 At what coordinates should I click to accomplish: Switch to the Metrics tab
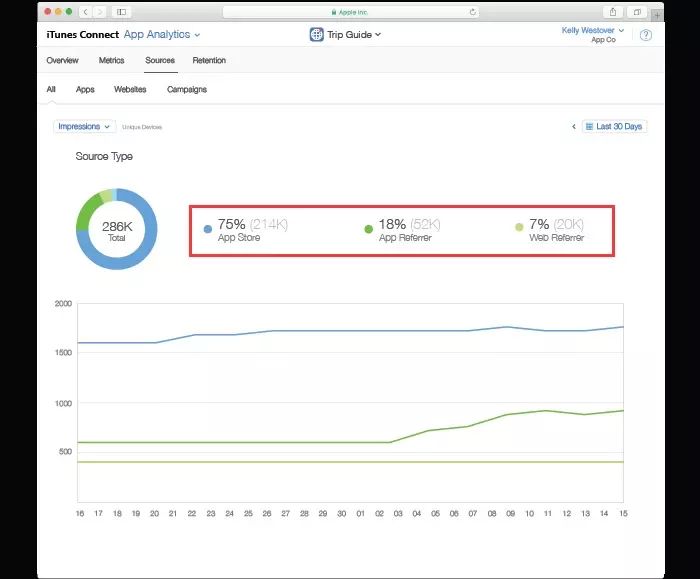tap(112, 60)
